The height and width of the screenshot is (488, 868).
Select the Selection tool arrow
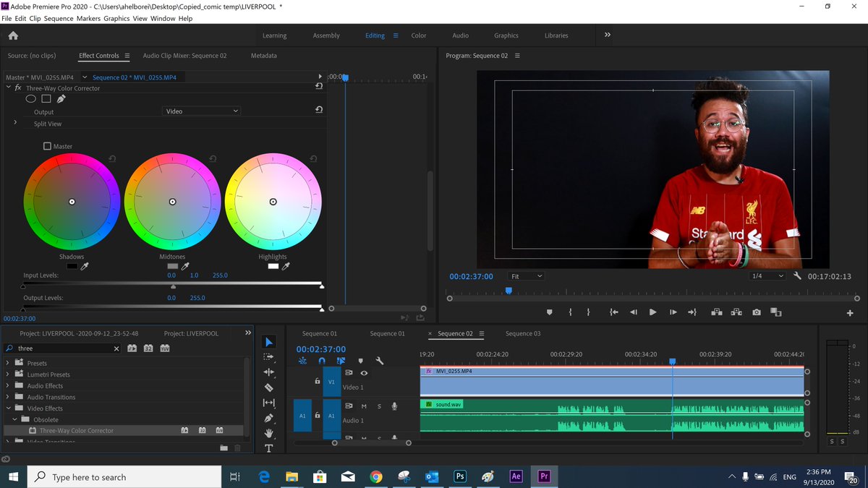268,342
